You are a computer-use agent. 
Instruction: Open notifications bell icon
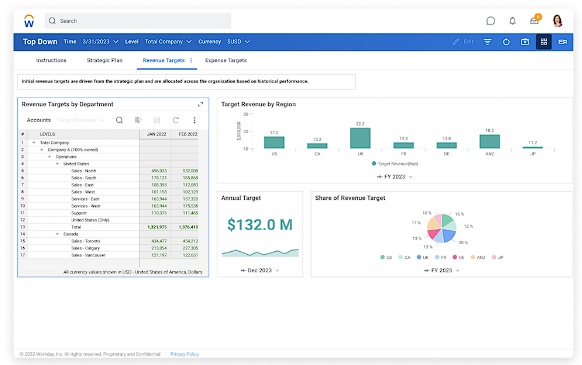click(x=512, y=21)
